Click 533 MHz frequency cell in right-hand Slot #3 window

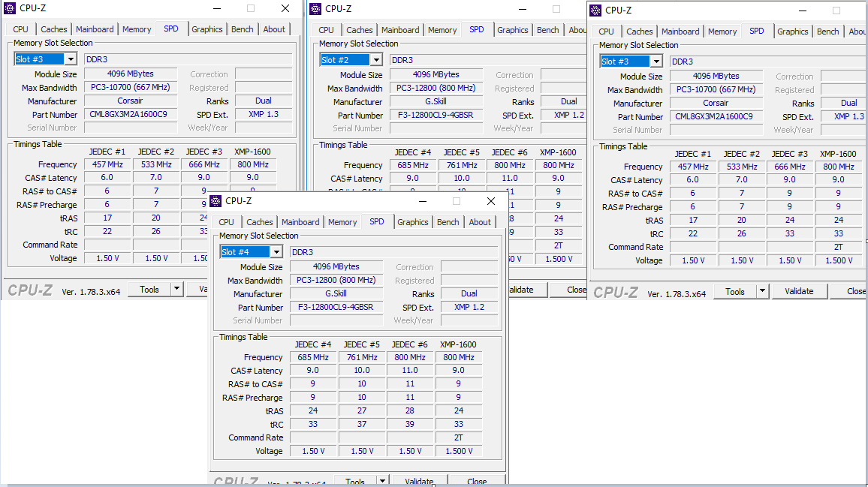tap(742, 167)
